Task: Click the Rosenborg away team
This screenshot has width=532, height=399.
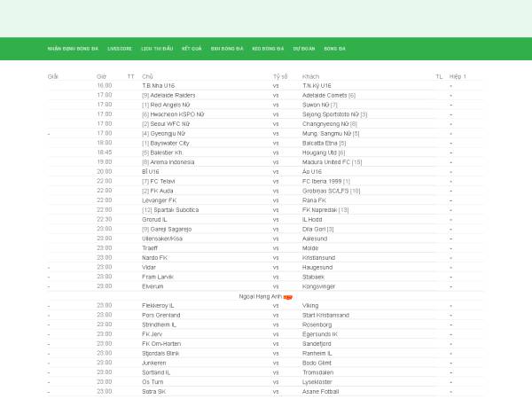Action: pos(317,325)
